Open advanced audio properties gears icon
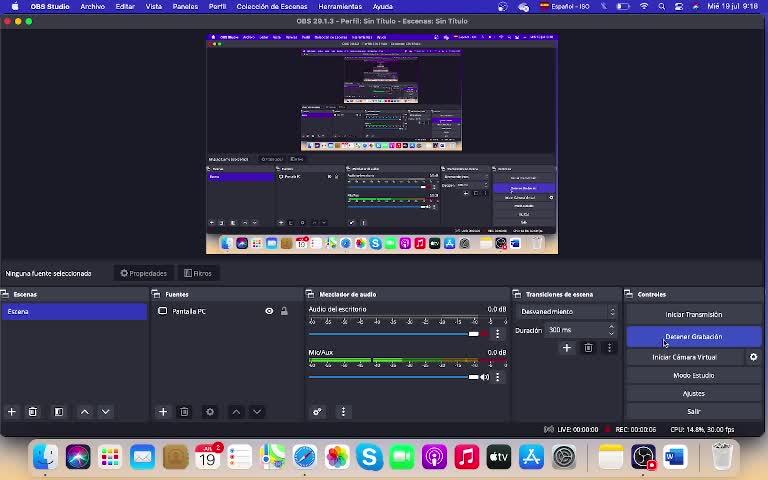Screen dimensions: 768x480 (317, 412)
